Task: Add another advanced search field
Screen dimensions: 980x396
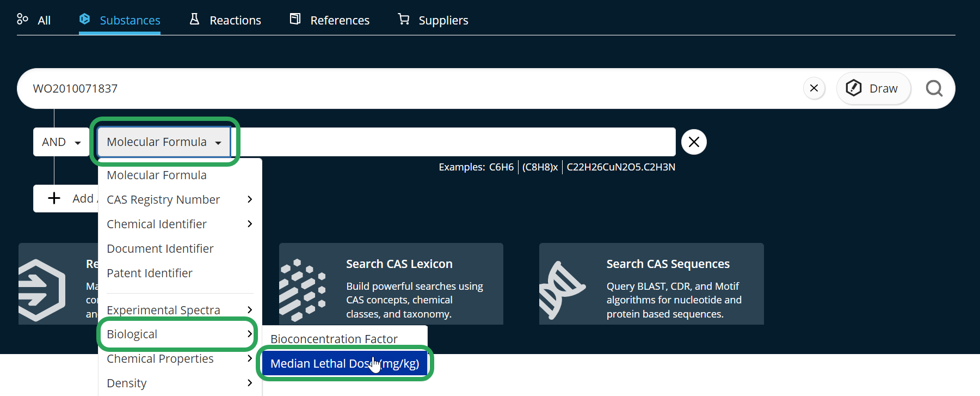Action: [x=66, y=198]
